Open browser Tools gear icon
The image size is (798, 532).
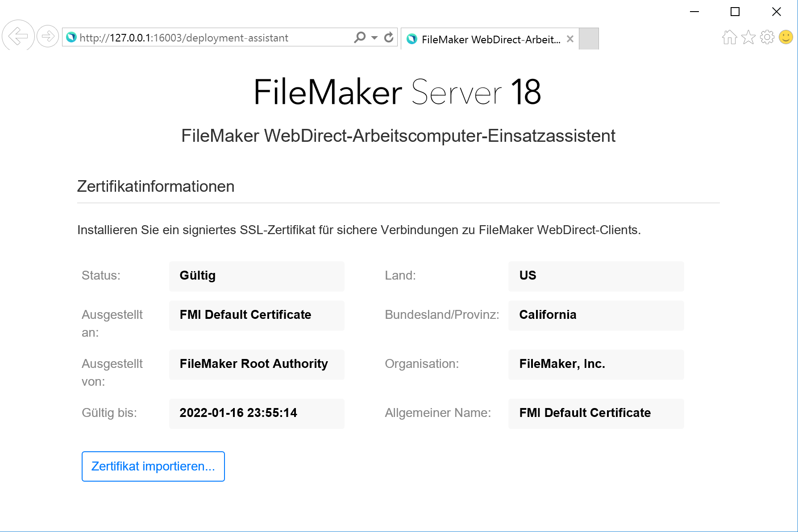pyautogui.click(x=767, y=37)
